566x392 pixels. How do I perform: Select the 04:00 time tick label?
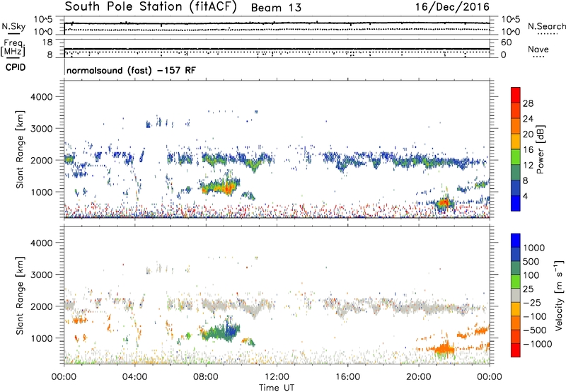click(x=134, y=377)
